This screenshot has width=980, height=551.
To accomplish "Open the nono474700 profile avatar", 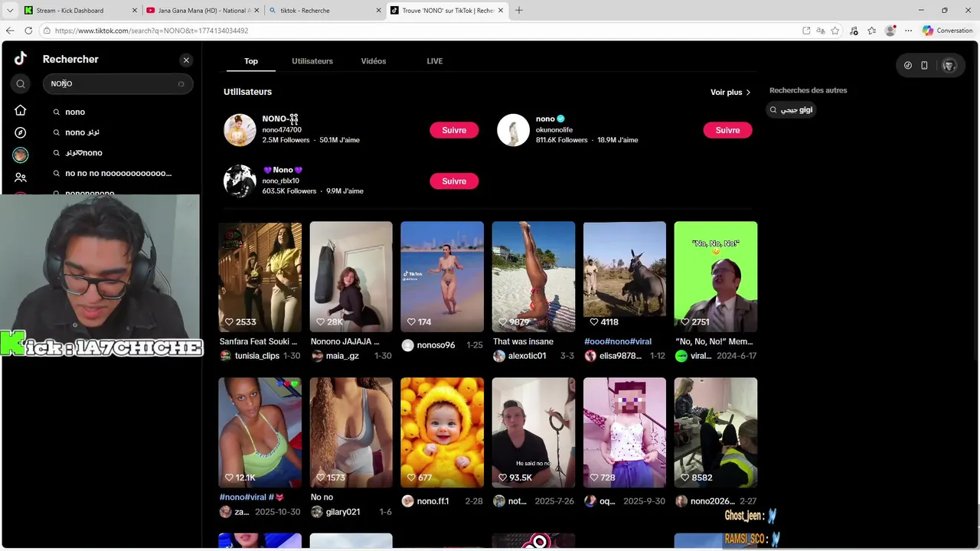I will click(240, 130).
